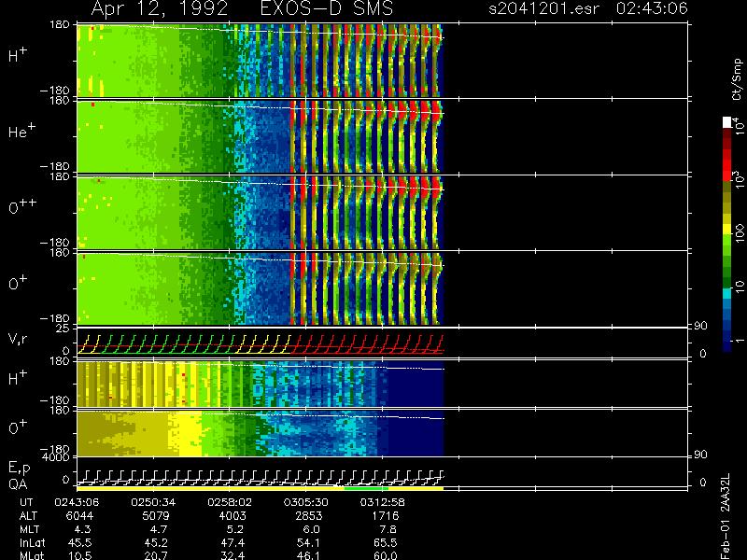Click the vertical 'Feb-01 2AA32L' stamp
Image resolution: width=747 pixels, height=560 pixels.
pyautogui.click(x=726, y=516)
